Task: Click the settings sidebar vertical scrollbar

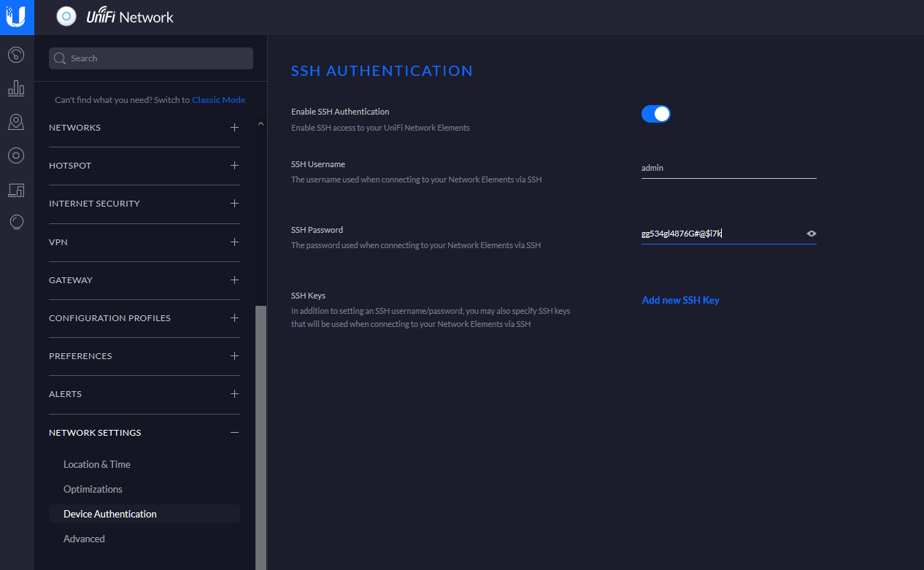Action: pos(261,438)
